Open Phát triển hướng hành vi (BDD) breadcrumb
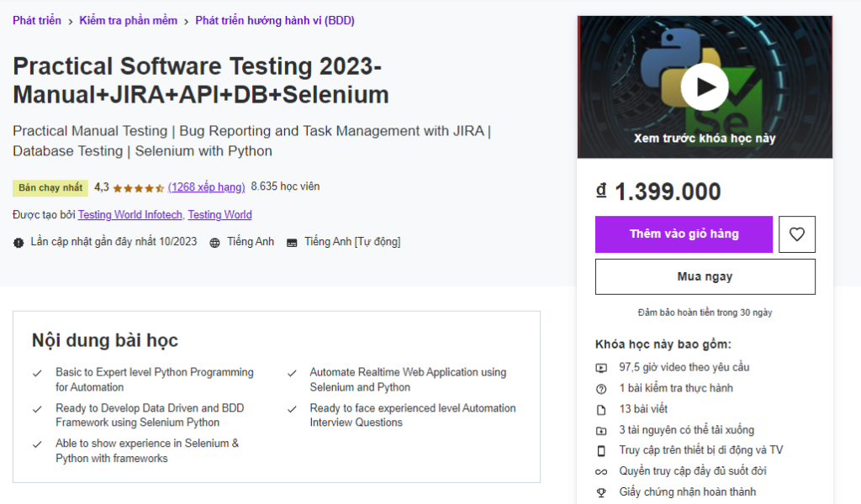 click(275, 21)
